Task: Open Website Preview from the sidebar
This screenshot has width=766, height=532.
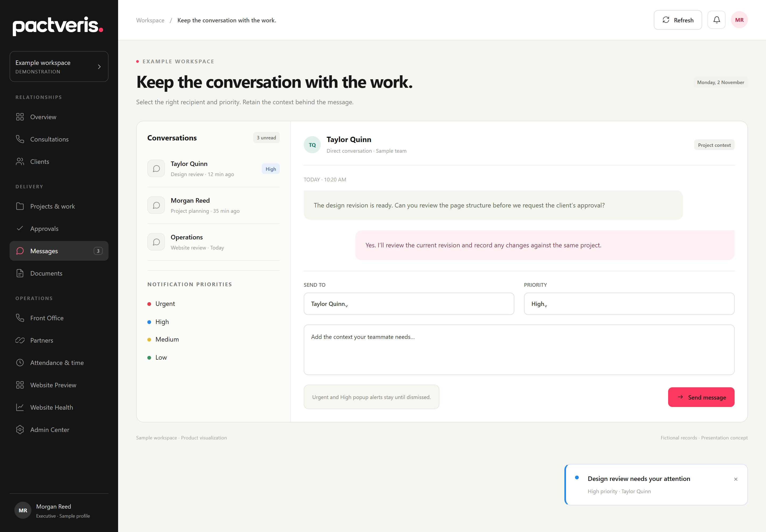Action: (x=59, y=385)
